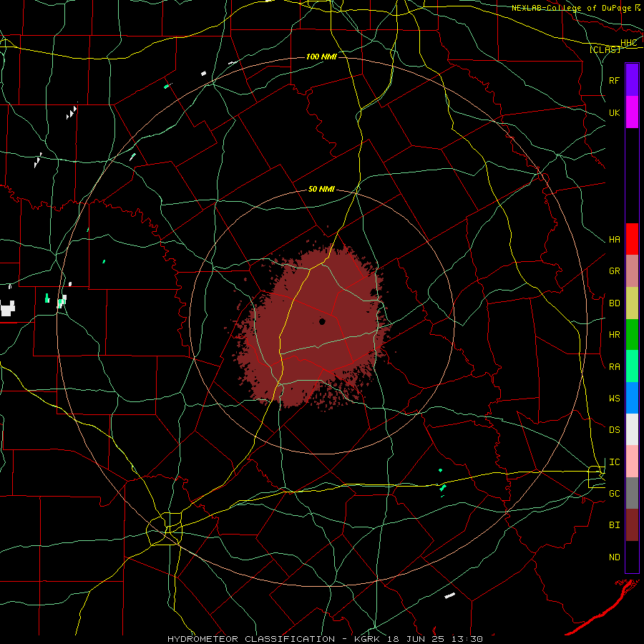The image size is (644, 644).
Task: Click the IC legend label
Action: (x=614, y=462)
